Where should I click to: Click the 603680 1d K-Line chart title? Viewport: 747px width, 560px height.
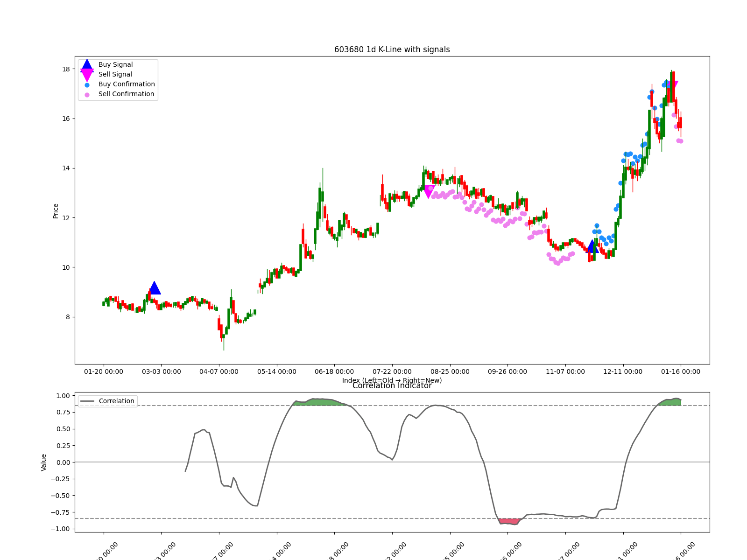click(x=392, y=49)
